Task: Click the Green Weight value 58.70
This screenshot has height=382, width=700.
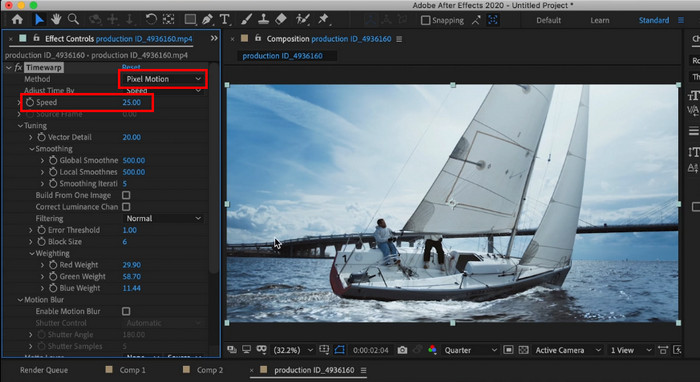Action: pos(131,276)
